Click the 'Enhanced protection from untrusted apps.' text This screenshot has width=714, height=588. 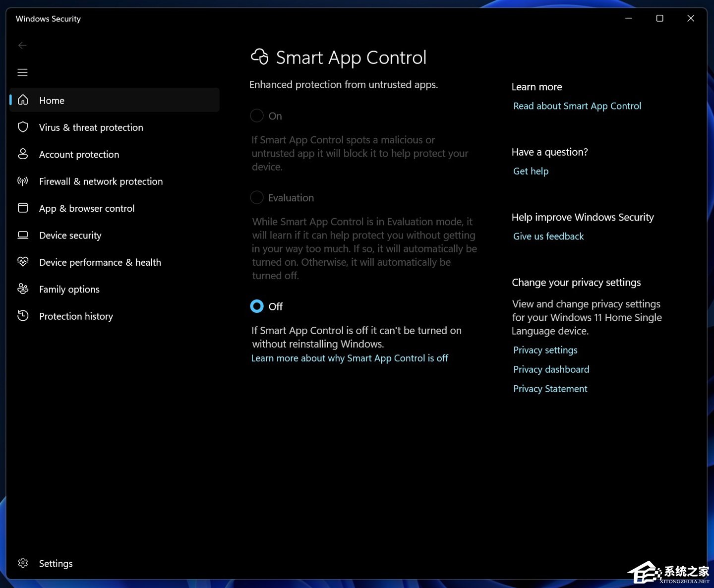(x=344, y=85)
